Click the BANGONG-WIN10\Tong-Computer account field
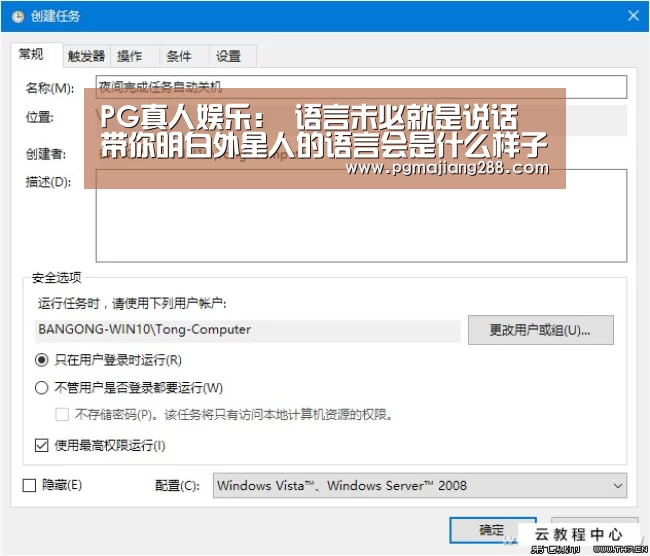650x556 pixels. (x=247, y=330)
